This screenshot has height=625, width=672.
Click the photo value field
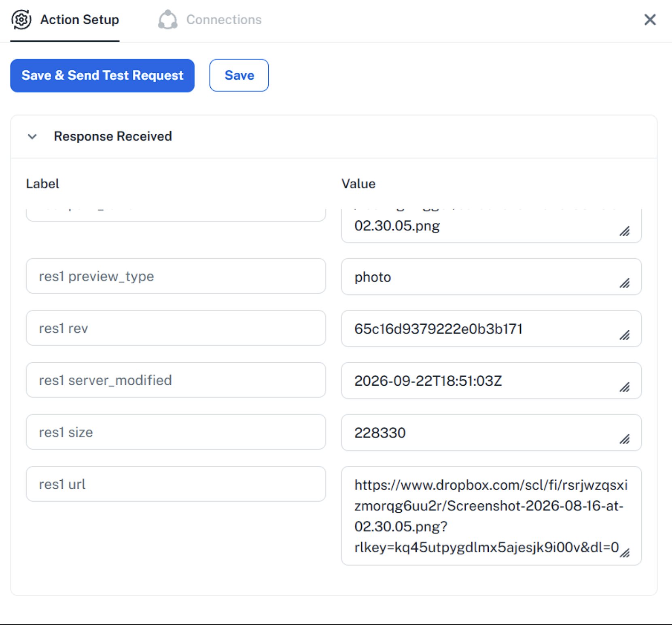pyautogui.click(x=491, y=277)
